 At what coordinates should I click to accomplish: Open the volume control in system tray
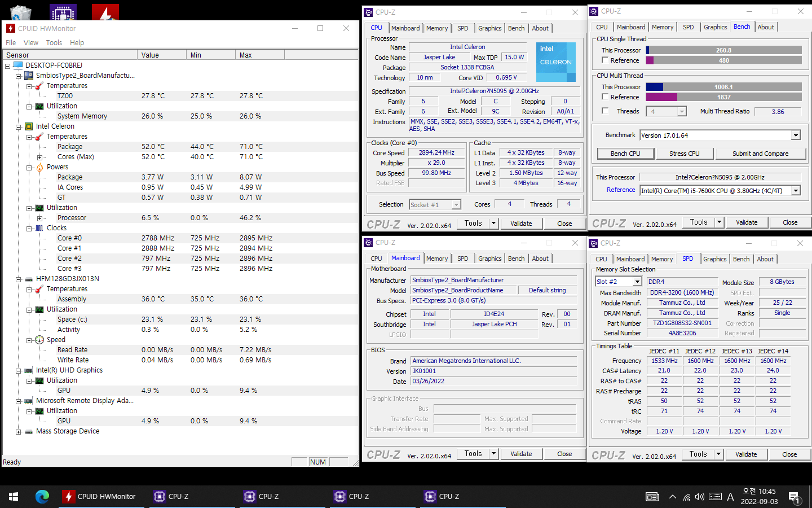pyautogui.click(x=700, y=497)
